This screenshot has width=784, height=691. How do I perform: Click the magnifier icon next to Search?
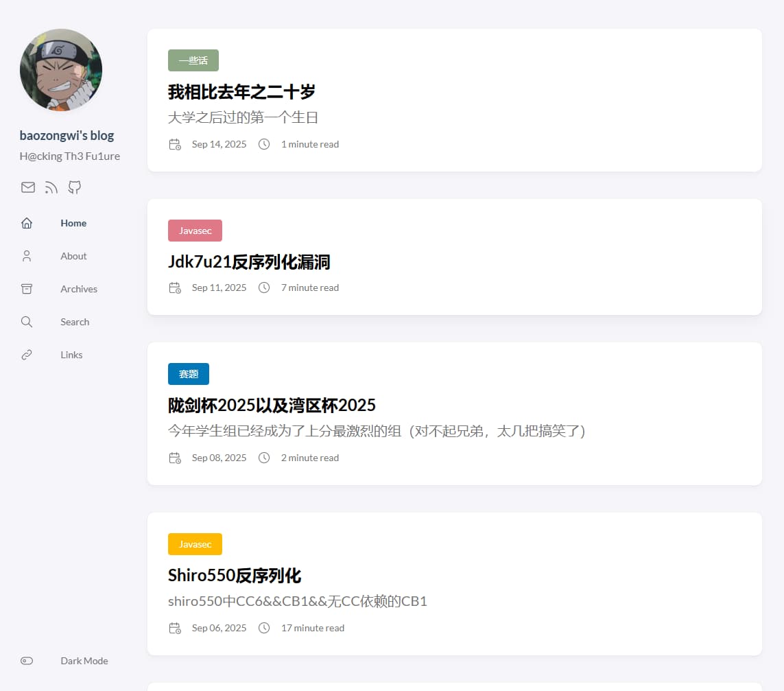[26, 321]
